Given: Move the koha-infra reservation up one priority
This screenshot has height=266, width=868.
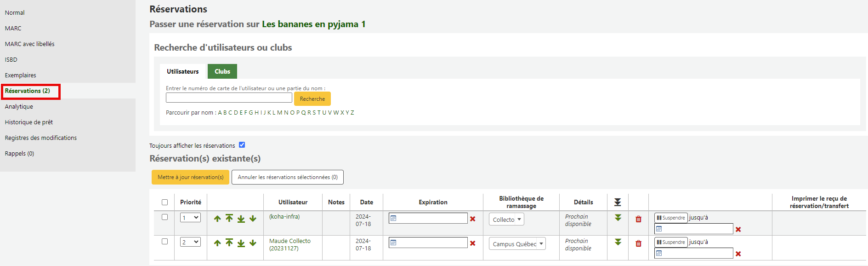Looking at the screenshot, I should click(x=217, y=219).
